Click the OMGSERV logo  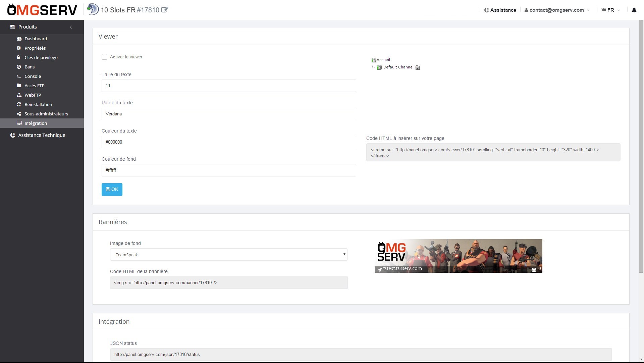[42, 10]
